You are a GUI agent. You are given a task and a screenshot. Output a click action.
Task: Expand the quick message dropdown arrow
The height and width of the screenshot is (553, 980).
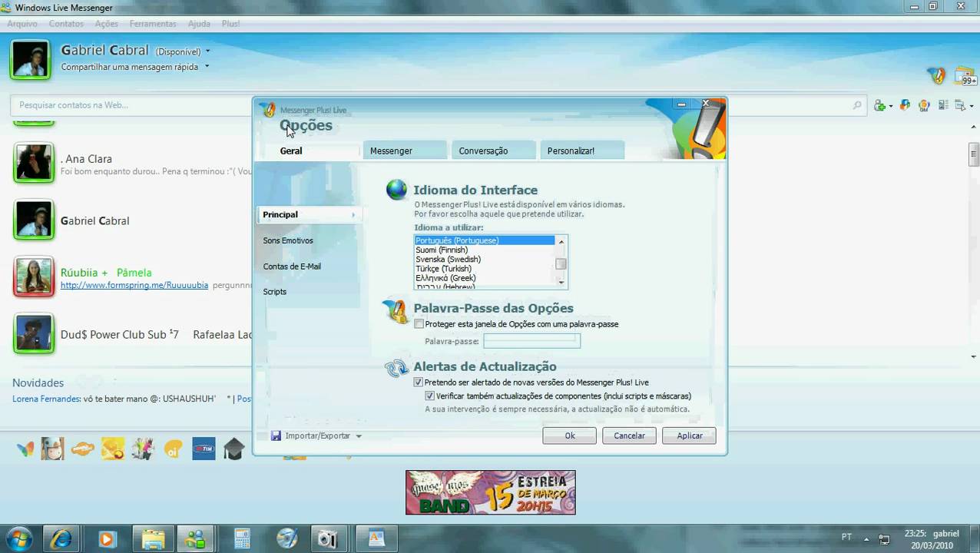206,67
